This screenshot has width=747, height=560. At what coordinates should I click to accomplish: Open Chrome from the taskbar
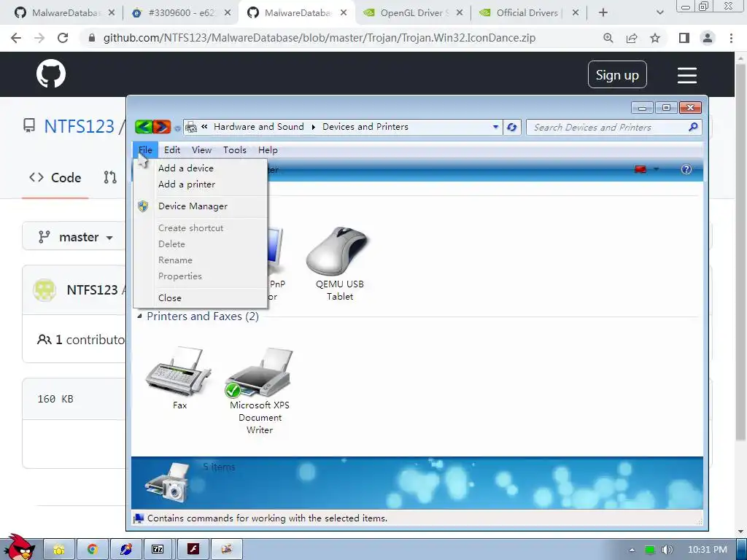(x=93, y=549)
